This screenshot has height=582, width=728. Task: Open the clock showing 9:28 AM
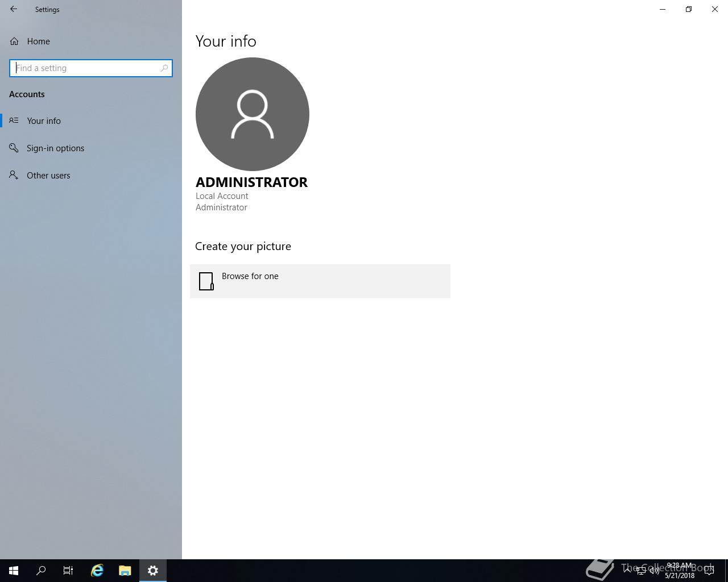[680, 571]
